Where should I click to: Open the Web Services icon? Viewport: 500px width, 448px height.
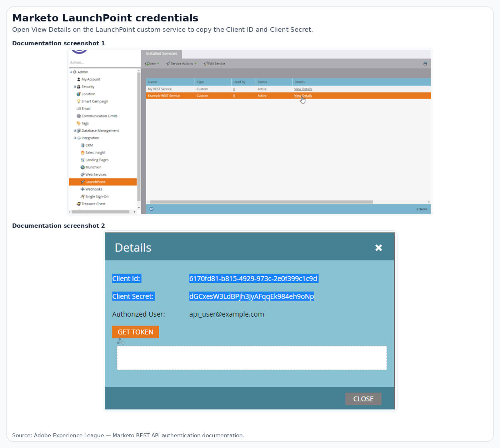[82, 175]
